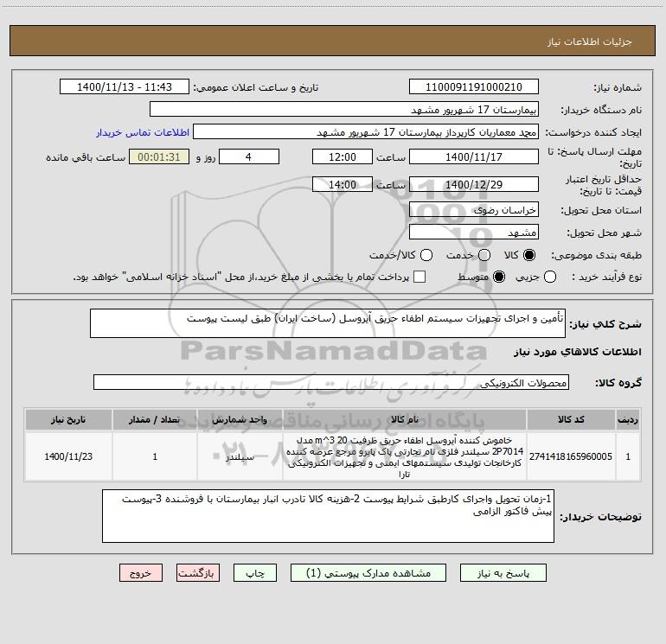Screen dimensions: 666x644
Task: Click the جزئیات اطلاعات نیاز header title
Action: click(590, 41)
